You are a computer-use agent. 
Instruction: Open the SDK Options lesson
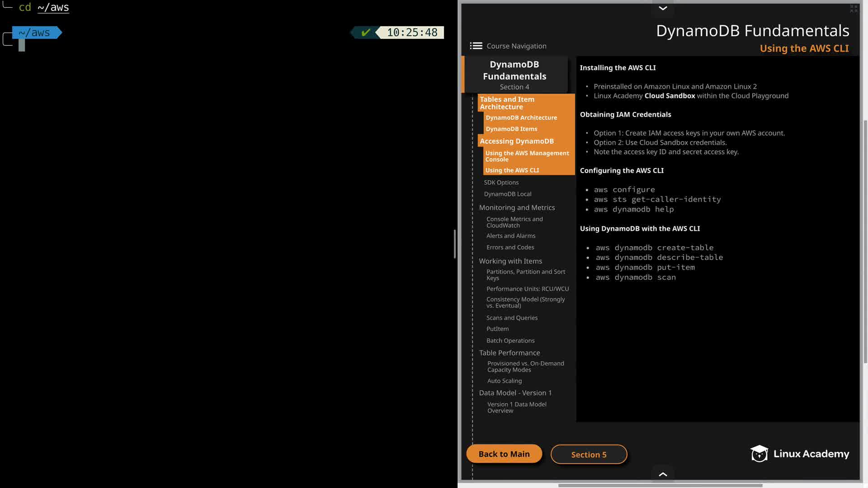[501, 183]
